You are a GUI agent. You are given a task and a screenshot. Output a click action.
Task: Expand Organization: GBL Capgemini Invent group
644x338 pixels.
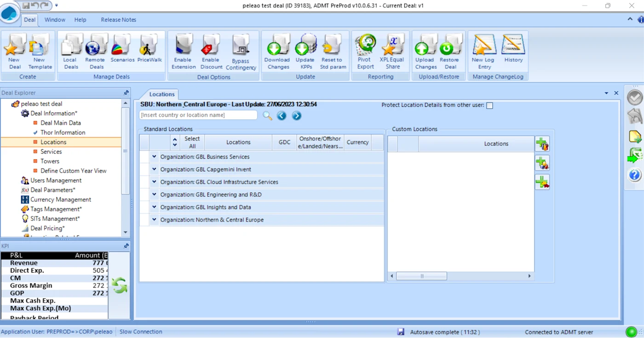155,169
